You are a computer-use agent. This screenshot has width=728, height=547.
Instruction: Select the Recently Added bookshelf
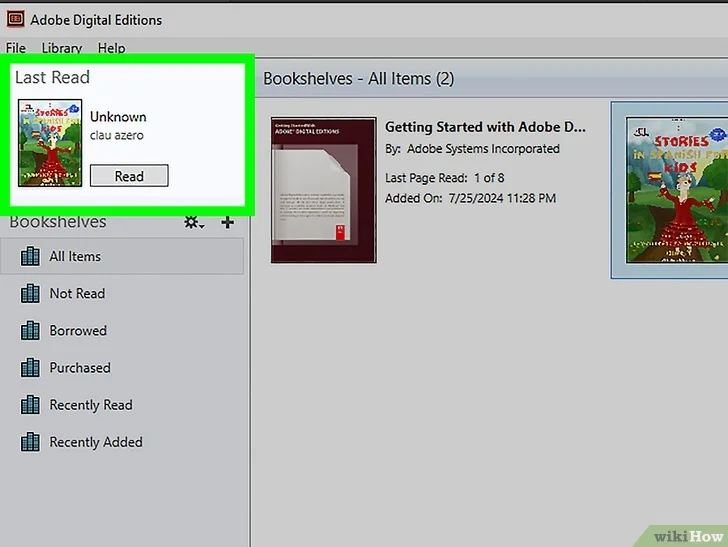[122, 442]
